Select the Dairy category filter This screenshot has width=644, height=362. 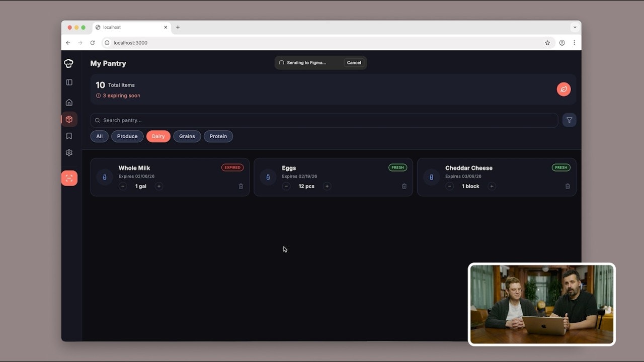(158, 136)
